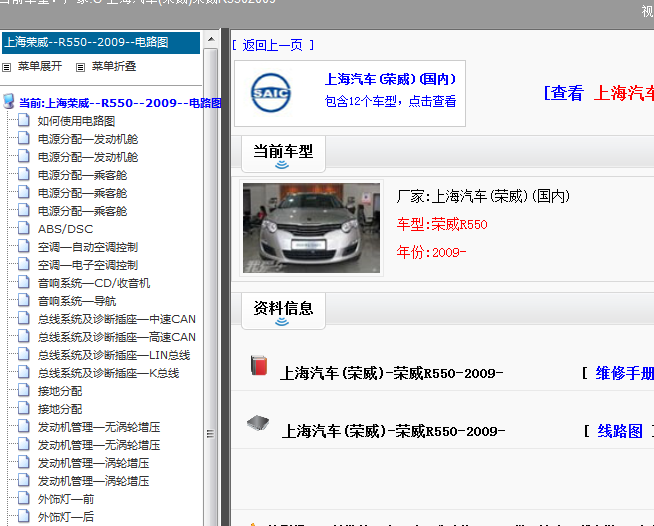Click the 年份:2009- text
This screenshot has height=526, width=654.
point(431,252)
